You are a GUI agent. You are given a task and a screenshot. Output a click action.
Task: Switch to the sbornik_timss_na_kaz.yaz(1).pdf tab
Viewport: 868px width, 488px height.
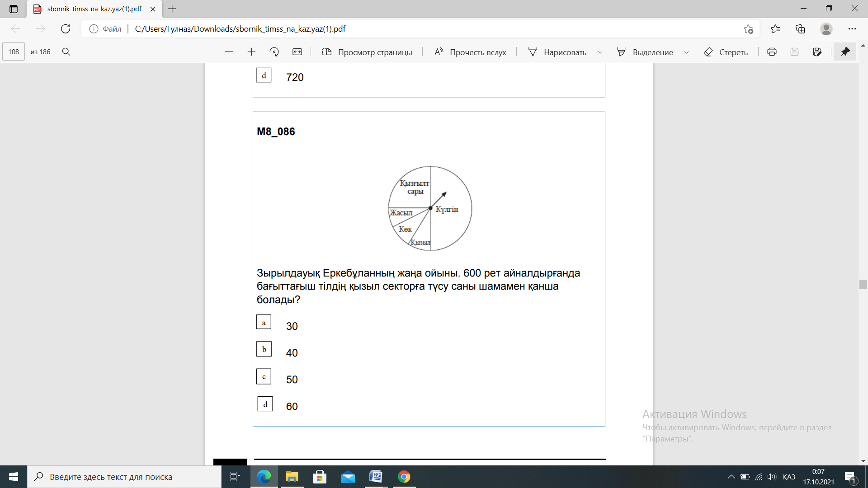(x=94, y=9)
